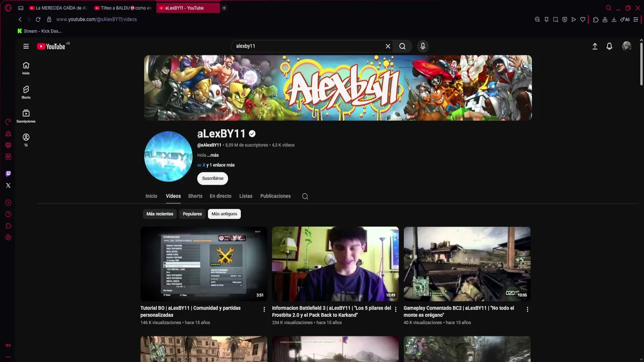Switch to the 'La MERECIDA CAÍDA' tab
The image size is (644, 362).
pyautogui.click(x=58, y=8)
